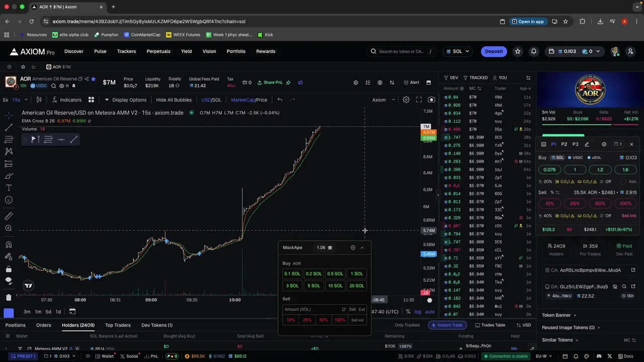The image size is (644, 362).
Task: Favorite AOR token with star icon
Action: tap(93, 79)
